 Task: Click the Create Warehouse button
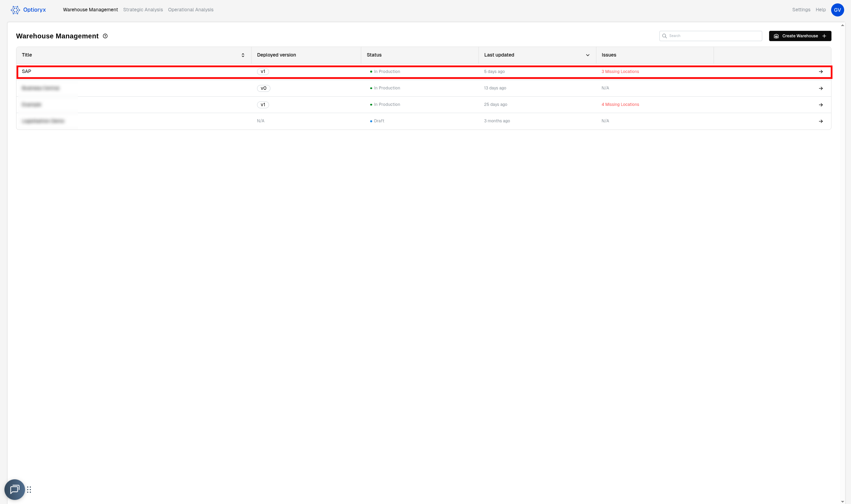(800, 36)
